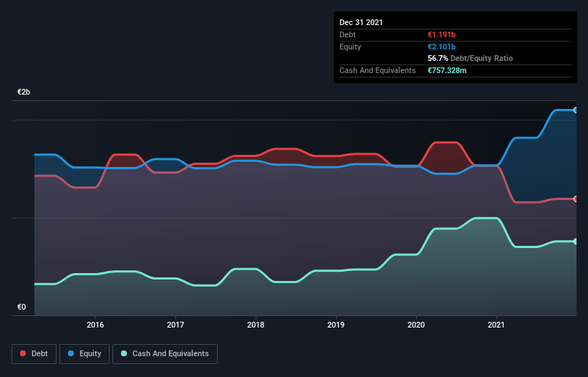Click the 2019 x-axis label
Image resolution: width=588 pixels, height=377 pixels.
point(336,325)
